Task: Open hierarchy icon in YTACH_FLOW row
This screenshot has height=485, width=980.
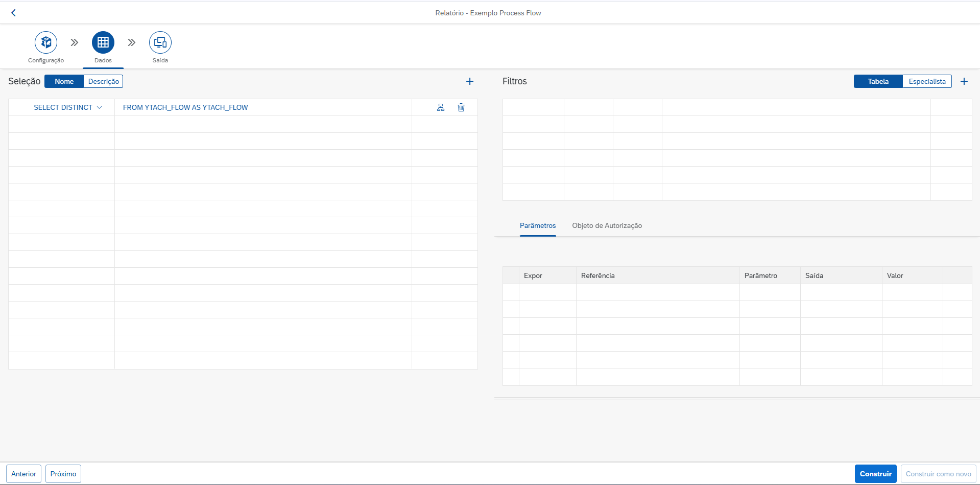Action: click(x=441, y=107)
